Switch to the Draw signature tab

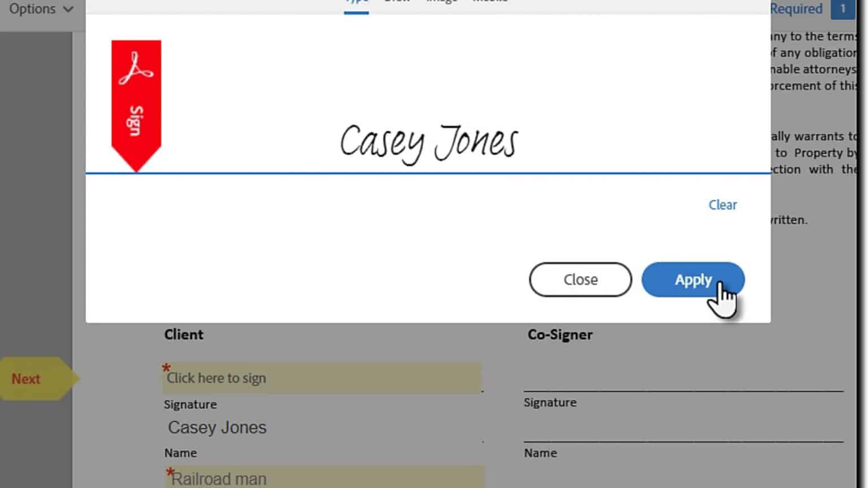397,2
